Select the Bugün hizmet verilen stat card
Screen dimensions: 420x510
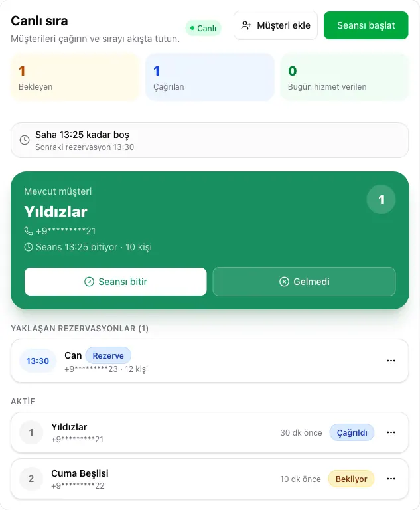[344, 78]
